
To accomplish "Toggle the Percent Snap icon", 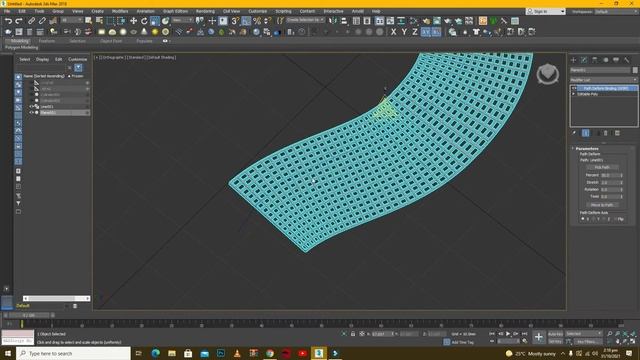I will click(x=257, y=21).
